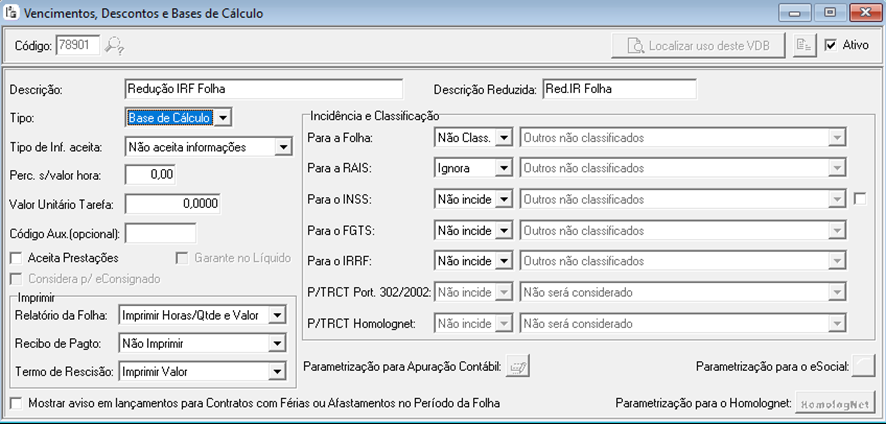Click the magnifier search icon beside Código
886x424 pixels.
[x=114, y=45]
